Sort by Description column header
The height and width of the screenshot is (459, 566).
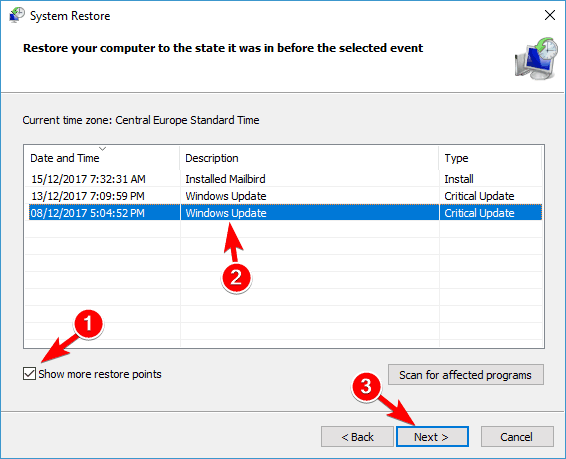(309, 158)
